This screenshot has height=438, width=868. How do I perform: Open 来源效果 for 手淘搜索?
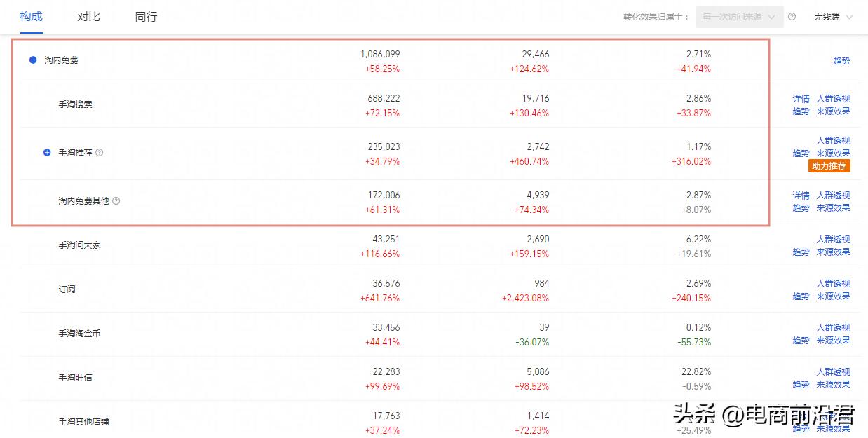click(x=833, y=111)
